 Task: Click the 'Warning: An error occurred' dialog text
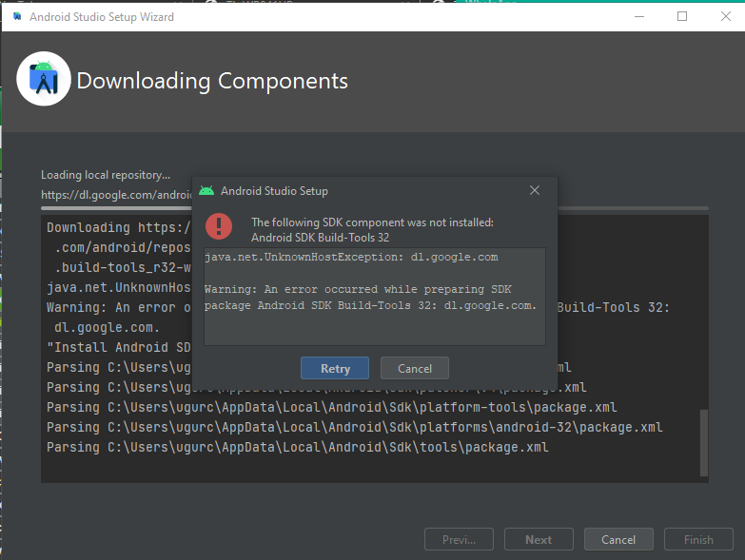click(x=370, y=297)
